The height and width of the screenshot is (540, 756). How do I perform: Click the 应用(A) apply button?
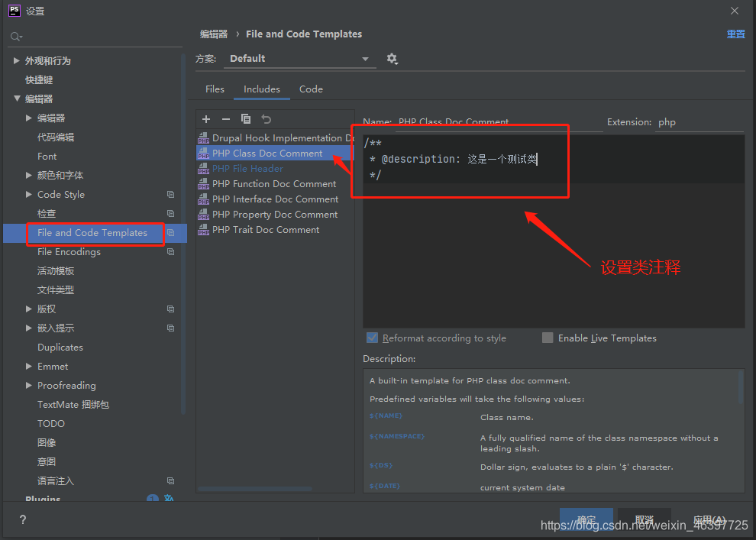709,519
